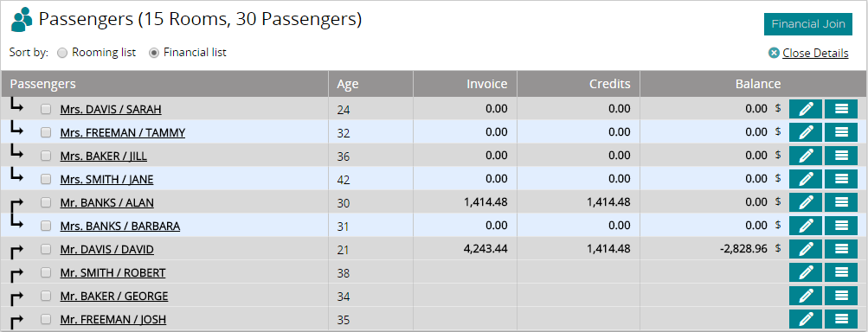Screen dimensions: 868x332
Task: Open the hamburger menu icon for Mrs. FREEMAN / TAMMY
Action: pyautogui.click(x=841, y=132)
